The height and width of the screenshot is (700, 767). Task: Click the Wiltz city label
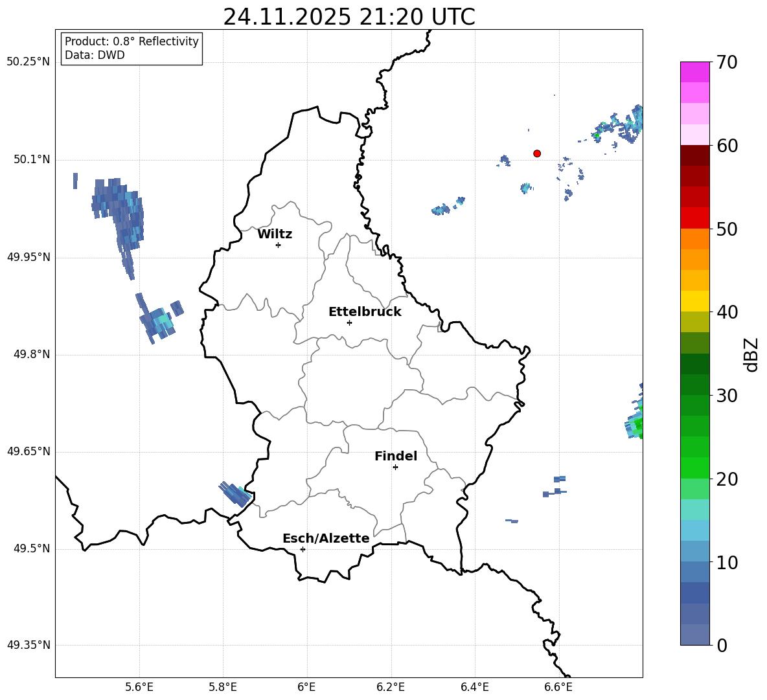(x=275, y=234)
